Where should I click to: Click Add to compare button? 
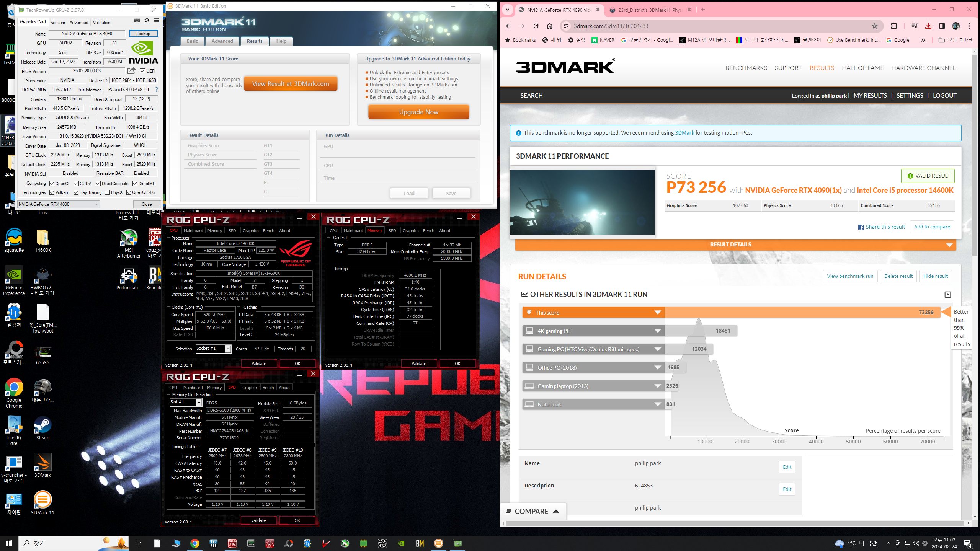(932, 227)
